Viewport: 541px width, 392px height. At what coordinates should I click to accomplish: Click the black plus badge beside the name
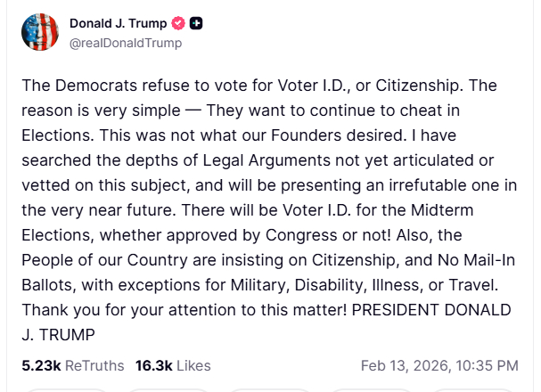196,23
